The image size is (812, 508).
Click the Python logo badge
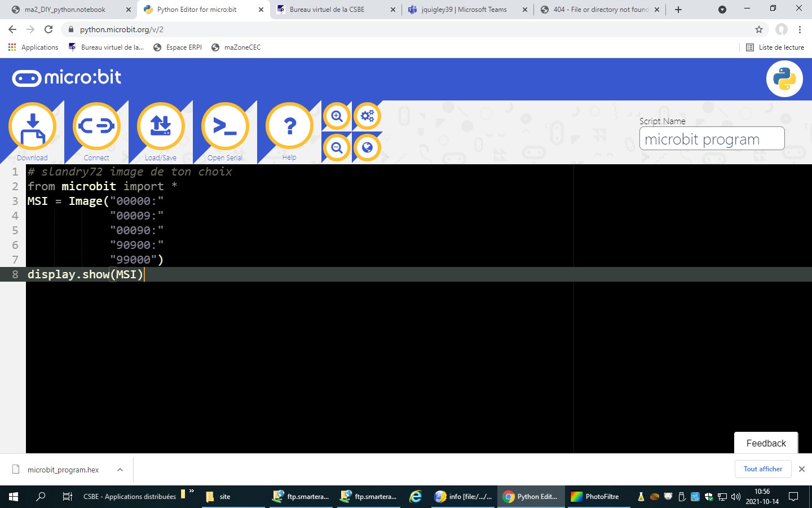784,79
